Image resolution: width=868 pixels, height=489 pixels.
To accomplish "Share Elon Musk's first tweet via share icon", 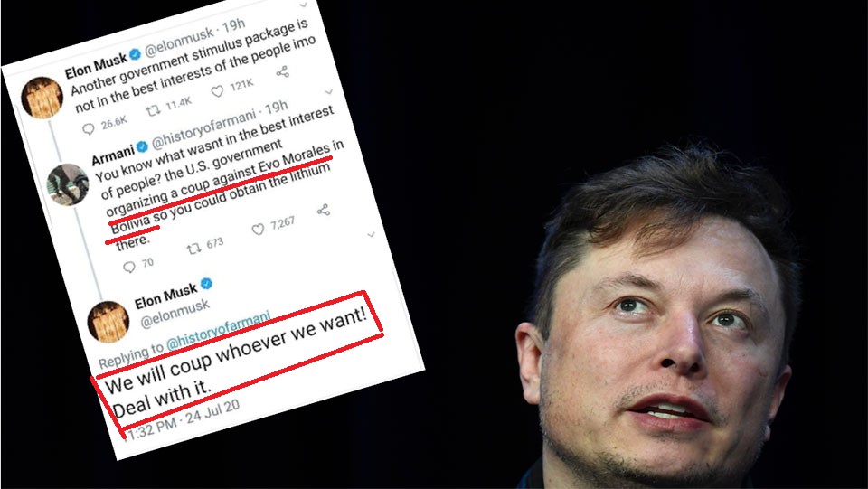I will click(283, 72).
